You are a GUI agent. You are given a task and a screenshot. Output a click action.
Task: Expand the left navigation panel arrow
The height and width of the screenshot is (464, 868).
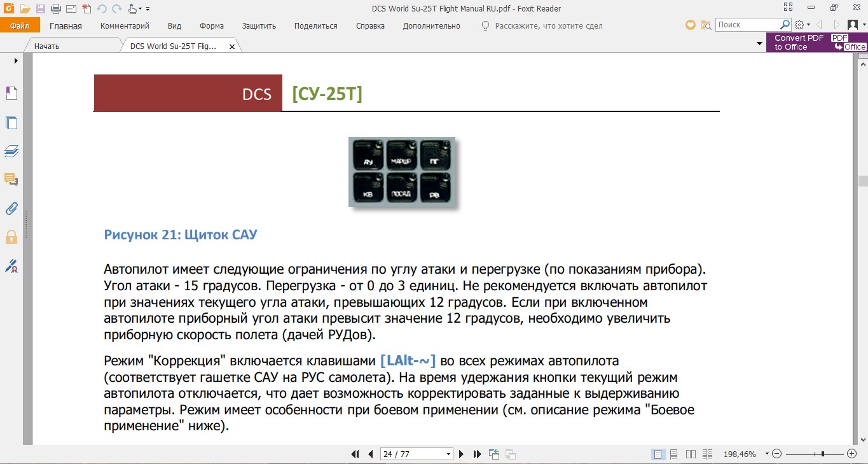16,61
